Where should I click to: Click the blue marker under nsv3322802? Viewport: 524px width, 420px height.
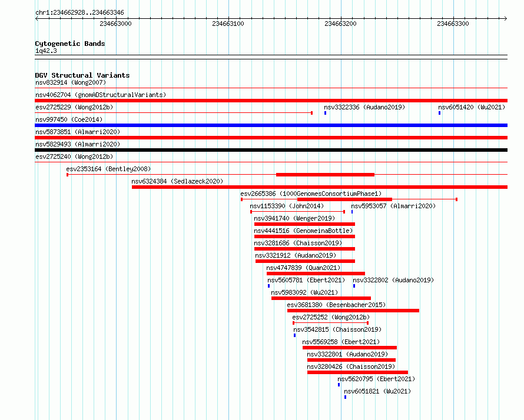click(x=354, y=286)
